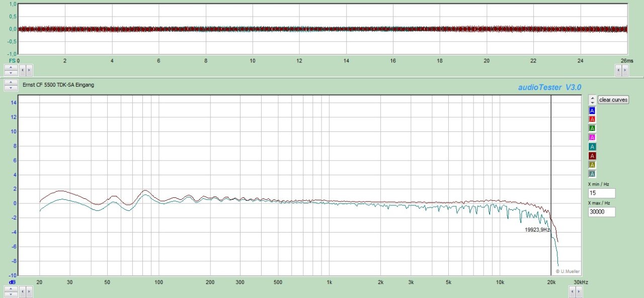Click down arrow of FS amplitude spinner
Image resolution: width=644 pixels, height=298 pixels.
[11, 73]
